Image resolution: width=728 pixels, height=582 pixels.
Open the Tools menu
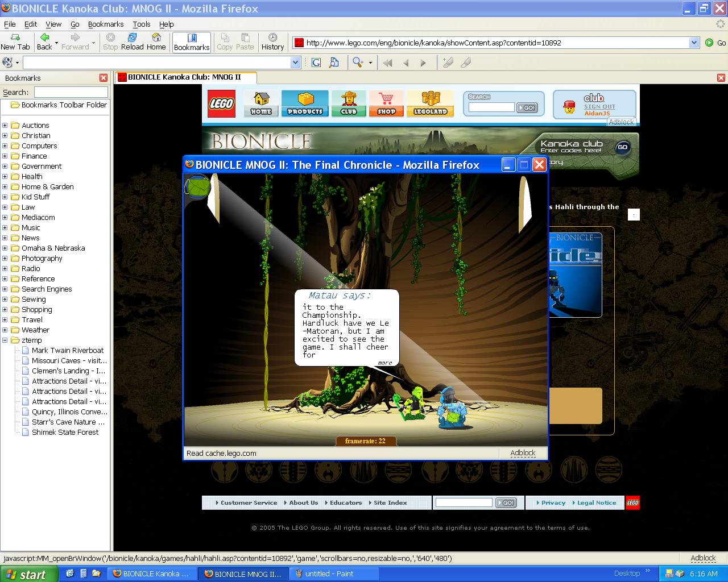point(142,24)
